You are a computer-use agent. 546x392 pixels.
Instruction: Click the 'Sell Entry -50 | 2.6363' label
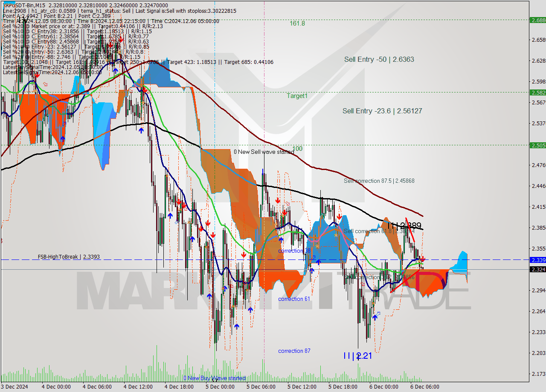pyautogui.click(x=379, y=60)
